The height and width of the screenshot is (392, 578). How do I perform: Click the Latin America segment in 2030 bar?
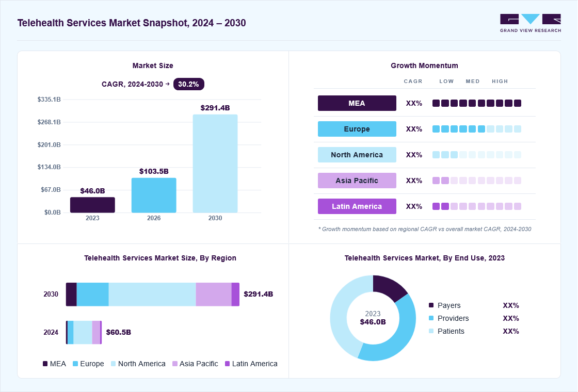(235, 295)
